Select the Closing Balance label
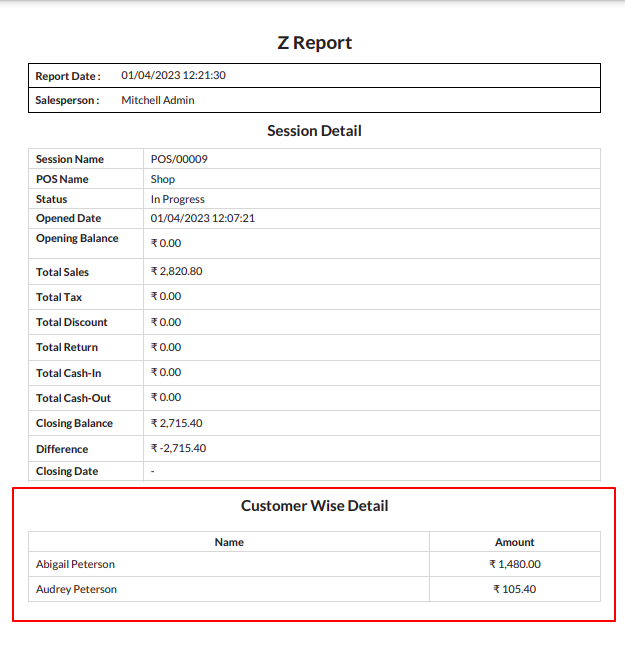This screenshot has height=651, width=625. pyautogui.click(x=74, y=423)
